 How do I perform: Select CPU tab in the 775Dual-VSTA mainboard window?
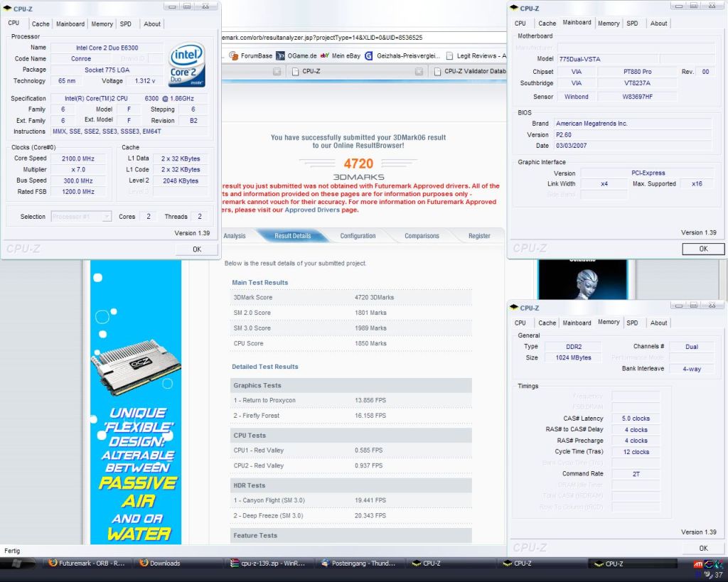point(520,23)
